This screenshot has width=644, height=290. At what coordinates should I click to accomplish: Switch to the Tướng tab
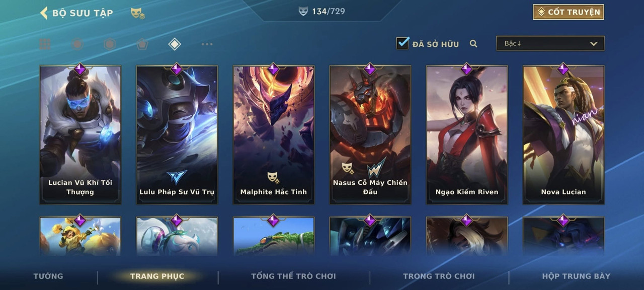click(48, 276)
